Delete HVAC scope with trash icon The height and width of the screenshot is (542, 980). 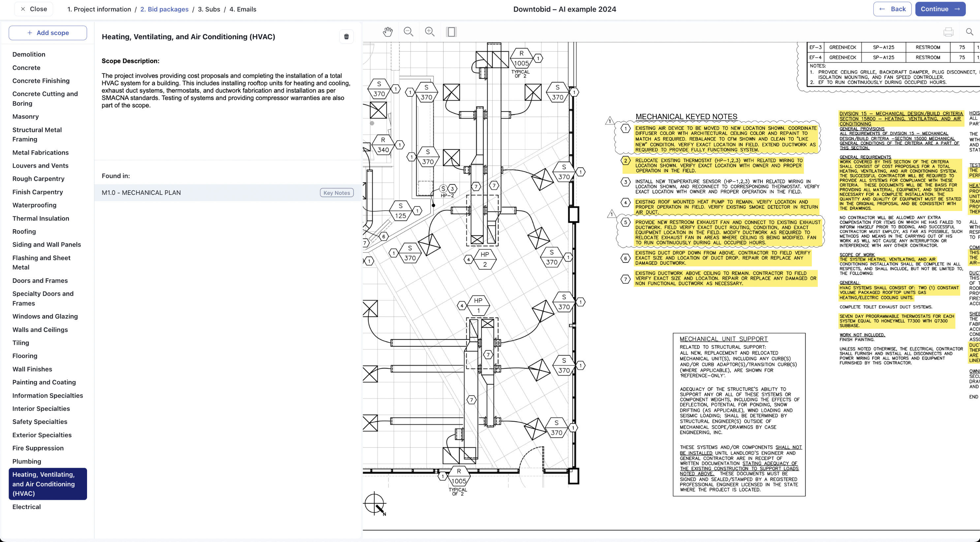tap(346, 37)
